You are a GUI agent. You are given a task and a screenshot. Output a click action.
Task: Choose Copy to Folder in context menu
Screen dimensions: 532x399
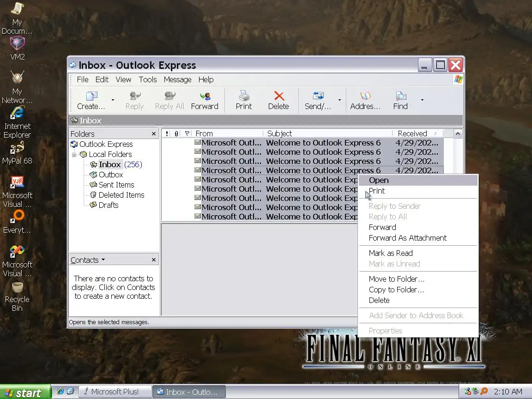(x=418, y=290)
